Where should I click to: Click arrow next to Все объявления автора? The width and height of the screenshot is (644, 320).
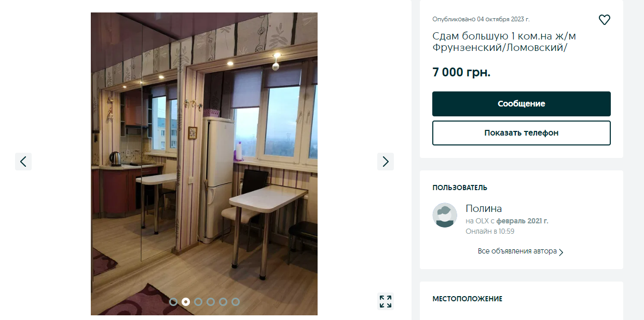click(561, 252)
